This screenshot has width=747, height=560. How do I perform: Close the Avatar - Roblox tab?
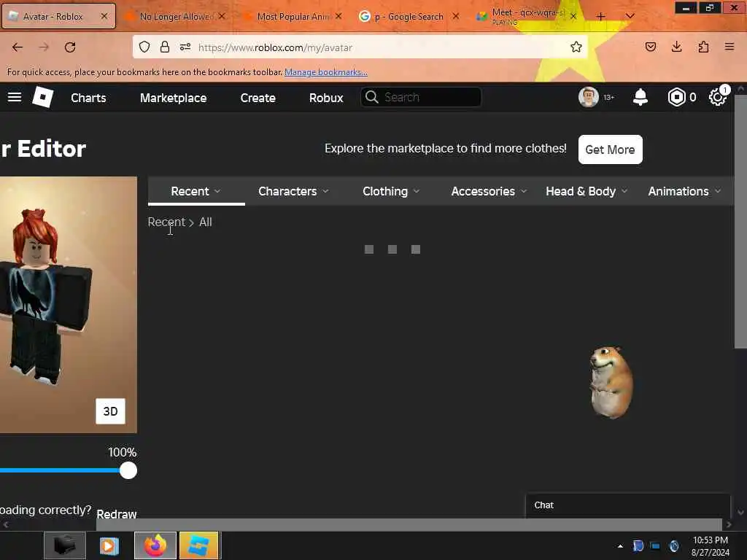pyautogui.click(x=104, y=16)
